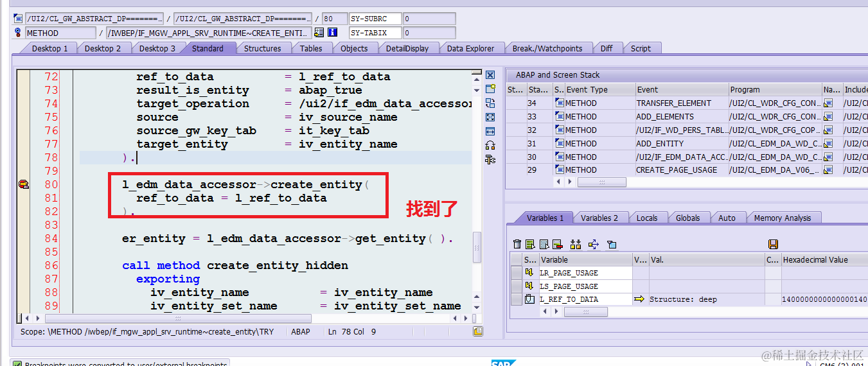Screen dimensions: 868x366
Task: Click the swap tool icon
Action: (x=490, y=103)
